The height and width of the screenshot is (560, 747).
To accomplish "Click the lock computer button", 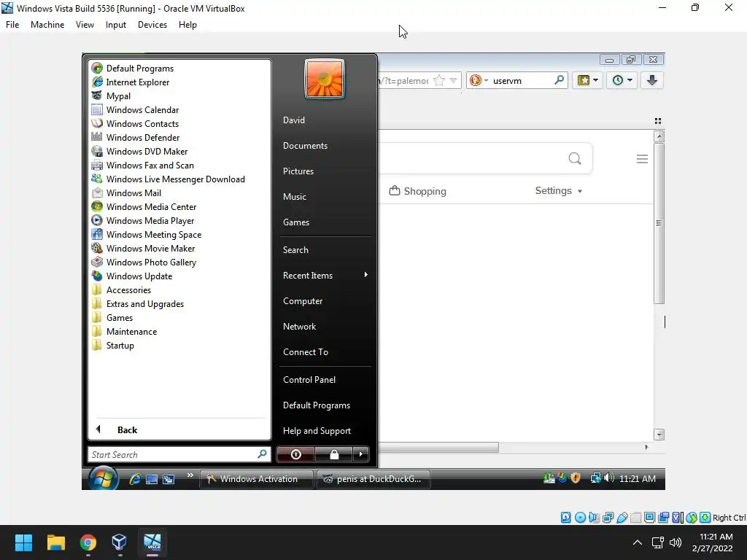I will click(x=334, y=454).
